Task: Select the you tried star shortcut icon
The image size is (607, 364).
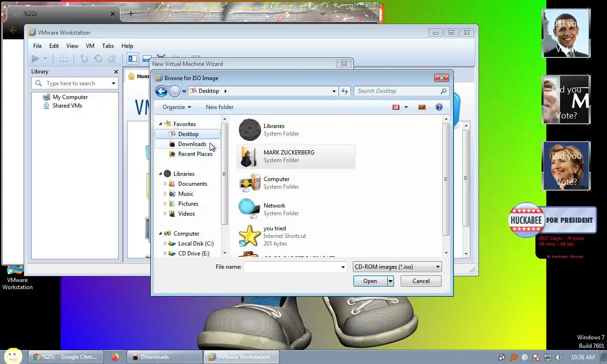Action: point(249,236)
